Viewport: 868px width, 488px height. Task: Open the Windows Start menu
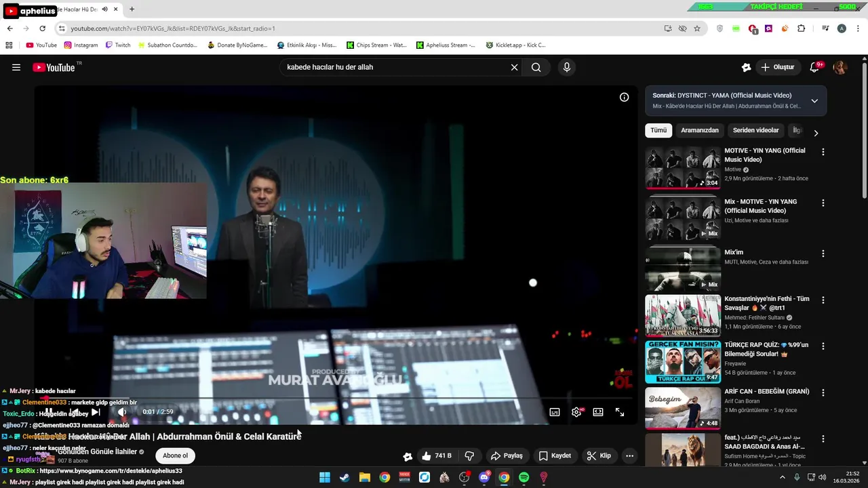pos(325,477)
